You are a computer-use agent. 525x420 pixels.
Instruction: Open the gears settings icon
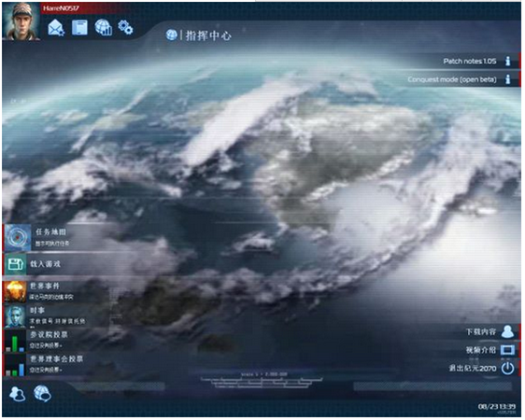(126, 27)
